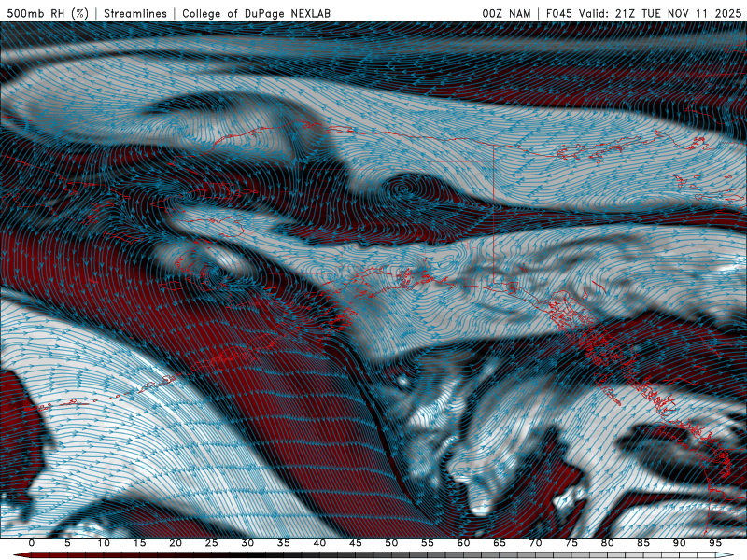747x560 pixels.
Task: Click the colorbar label "80"
Action: tap(607, 543)
